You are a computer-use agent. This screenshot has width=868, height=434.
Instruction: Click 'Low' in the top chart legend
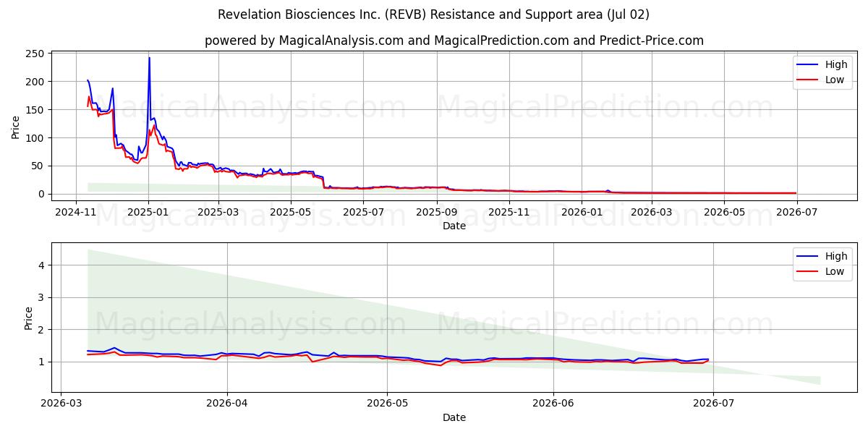coord(835,80)
